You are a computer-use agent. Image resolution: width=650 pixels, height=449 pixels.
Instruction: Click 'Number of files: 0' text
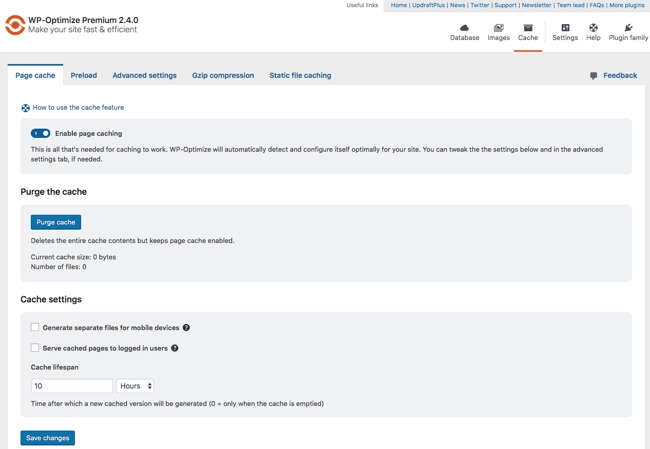[x=58, y=267]
